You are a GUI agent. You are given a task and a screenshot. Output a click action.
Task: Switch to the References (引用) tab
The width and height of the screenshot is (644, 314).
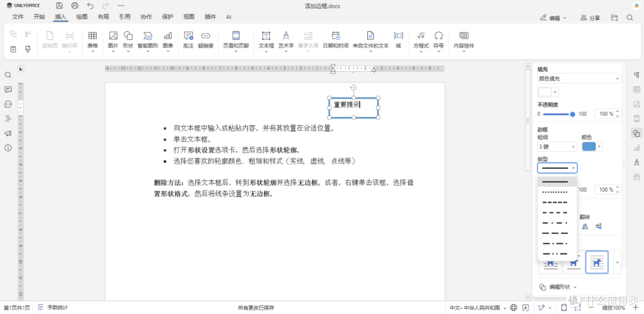click(x=125, y=17)
